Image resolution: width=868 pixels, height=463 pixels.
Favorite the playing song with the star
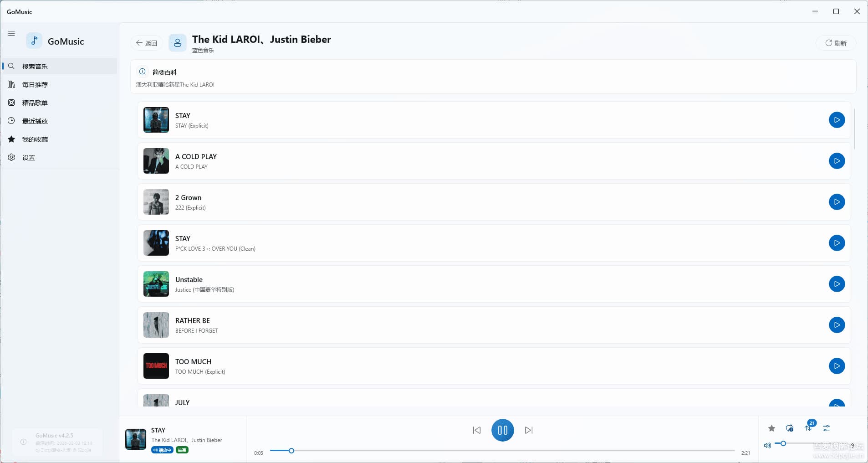[771, 428]
